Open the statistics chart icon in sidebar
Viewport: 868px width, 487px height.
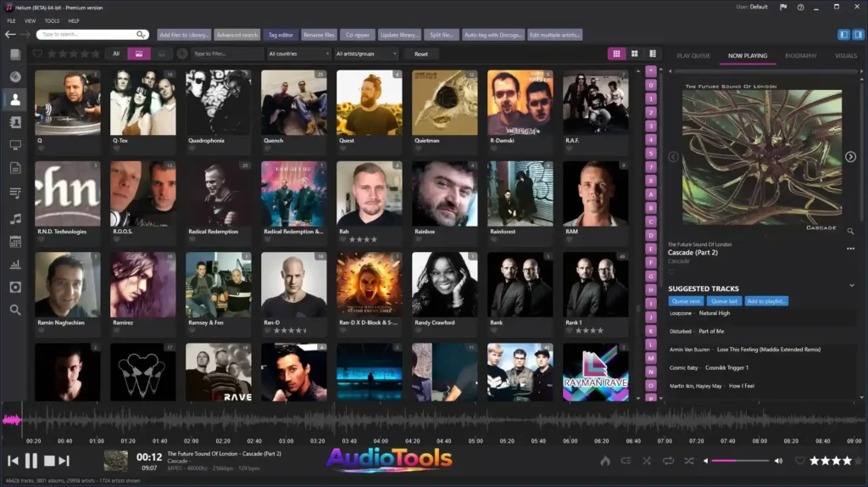click(x=15, y=265)
